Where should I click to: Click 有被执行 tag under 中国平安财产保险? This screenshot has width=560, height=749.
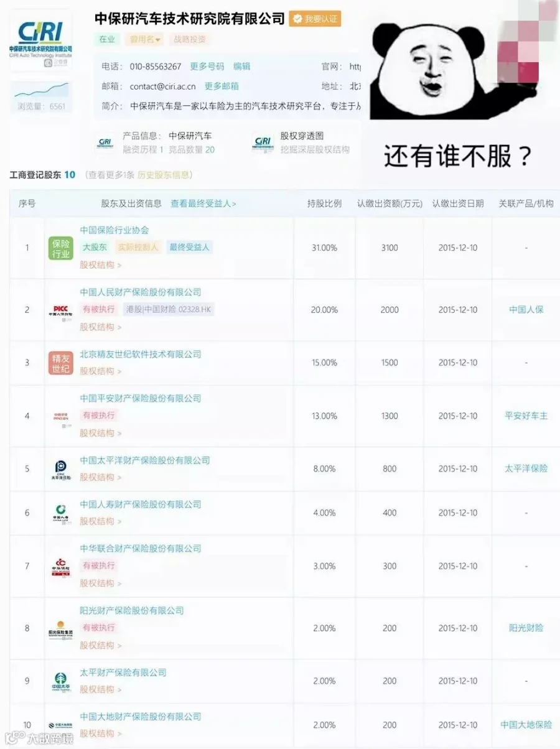pos(99,416)
